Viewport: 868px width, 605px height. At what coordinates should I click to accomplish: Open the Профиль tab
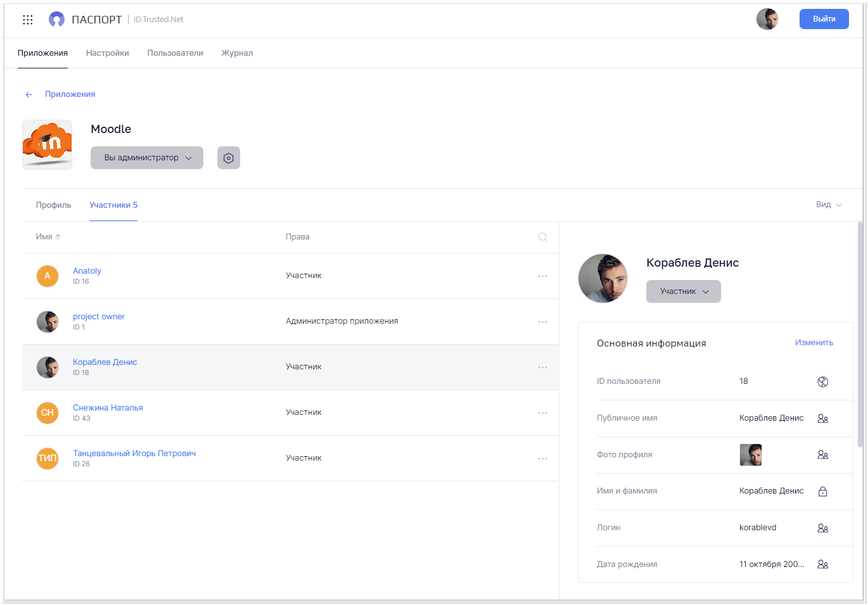(x=53, y=205)
